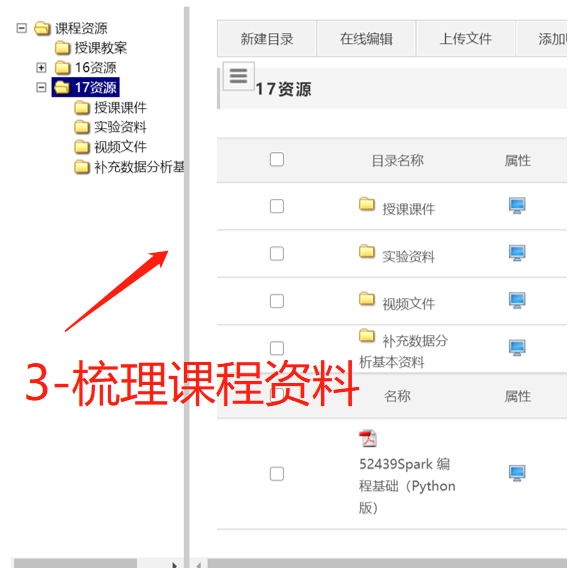This screenshot has height=571, width=577.
Task: Click the monitor property icon for Spark PDF
Action: click(517, 473)
